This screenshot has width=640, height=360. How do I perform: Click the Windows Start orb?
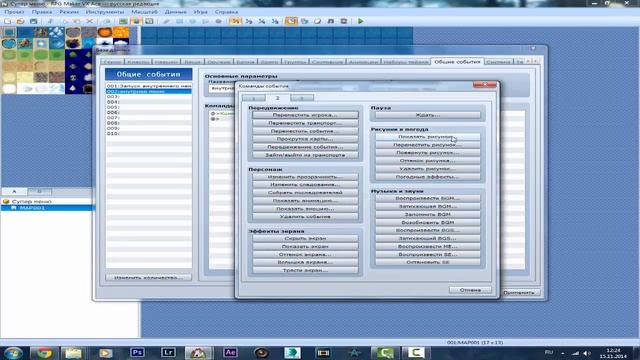pyautogui.click(x=13, y=353)
